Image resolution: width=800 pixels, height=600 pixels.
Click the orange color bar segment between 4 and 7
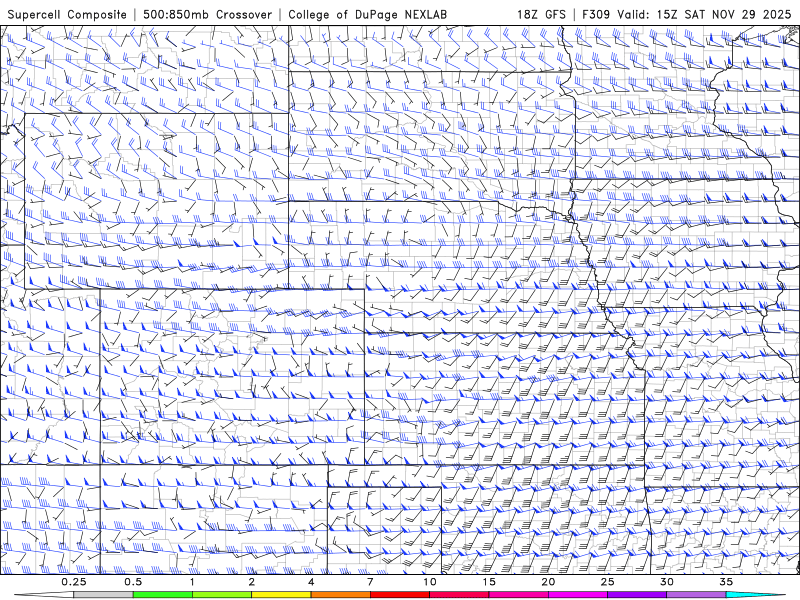point(340,595)
